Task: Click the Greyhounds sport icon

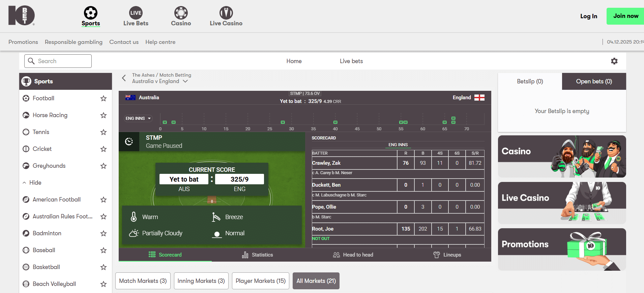Action: coord(26,166)
